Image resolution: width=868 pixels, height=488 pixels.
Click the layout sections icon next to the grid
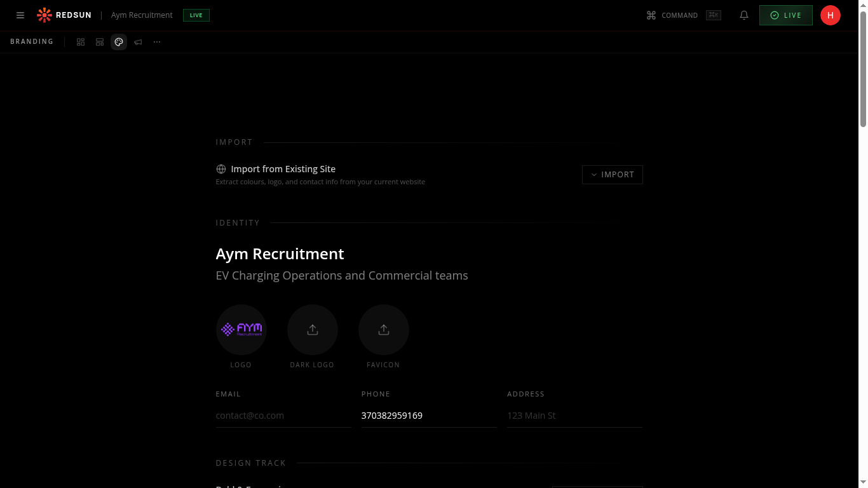point(100,42)
